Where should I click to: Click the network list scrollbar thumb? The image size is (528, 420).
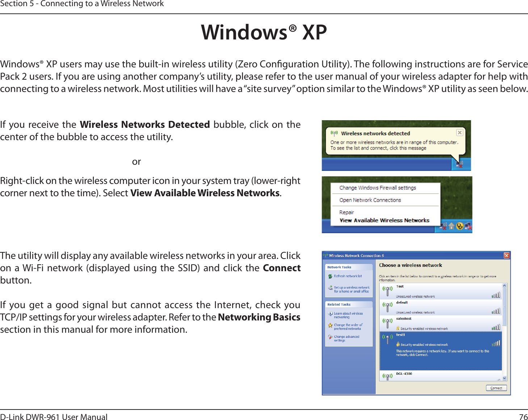(x=504, y=307)
